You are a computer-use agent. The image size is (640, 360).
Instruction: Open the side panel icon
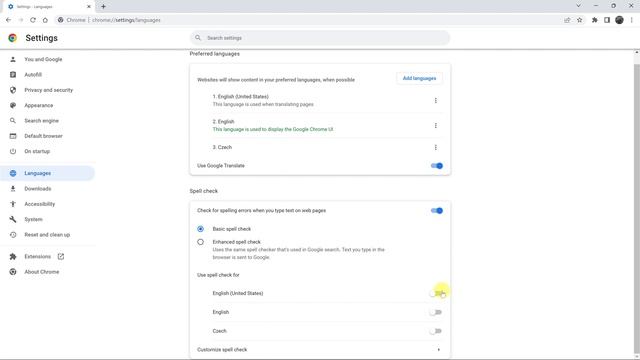point(607,20)
